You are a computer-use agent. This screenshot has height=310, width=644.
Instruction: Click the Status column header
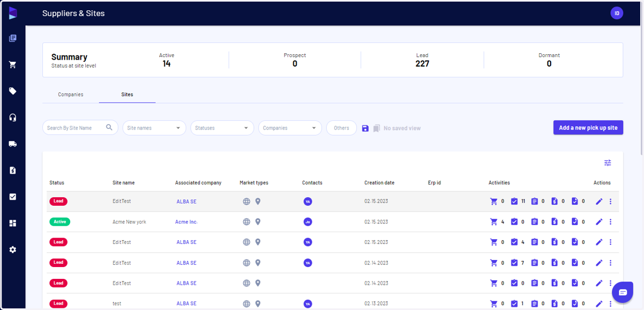point(56,183)
